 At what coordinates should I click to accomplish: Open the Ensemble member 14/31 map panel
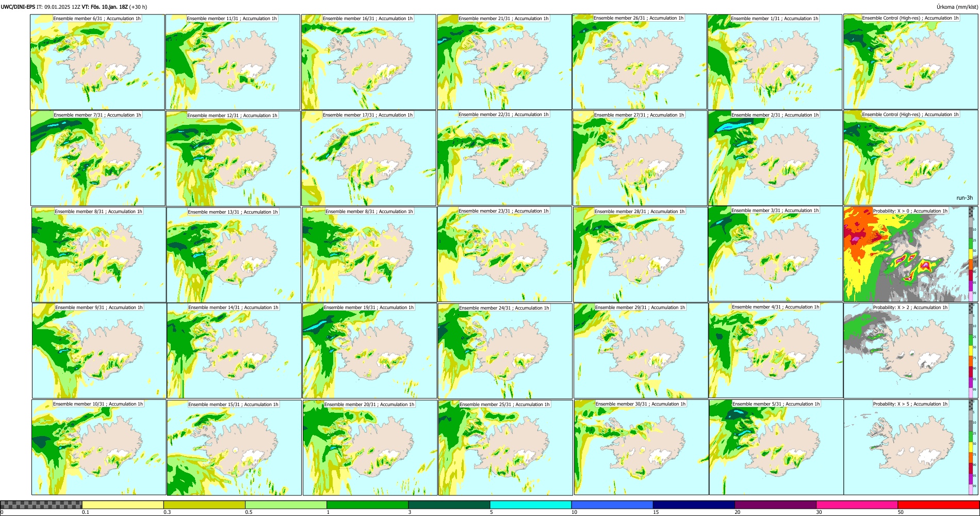point(234,351)
